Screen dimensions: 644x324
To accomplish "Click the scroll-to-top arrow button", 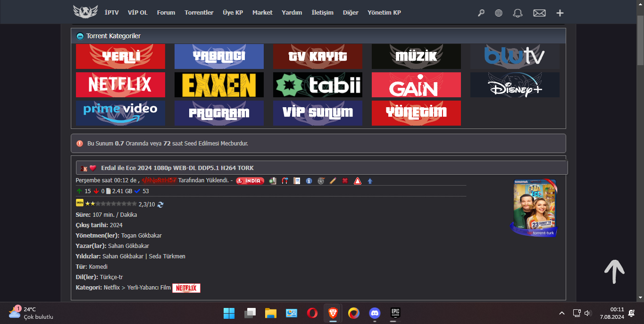I will pyautogui.click(x=614, y=272).
